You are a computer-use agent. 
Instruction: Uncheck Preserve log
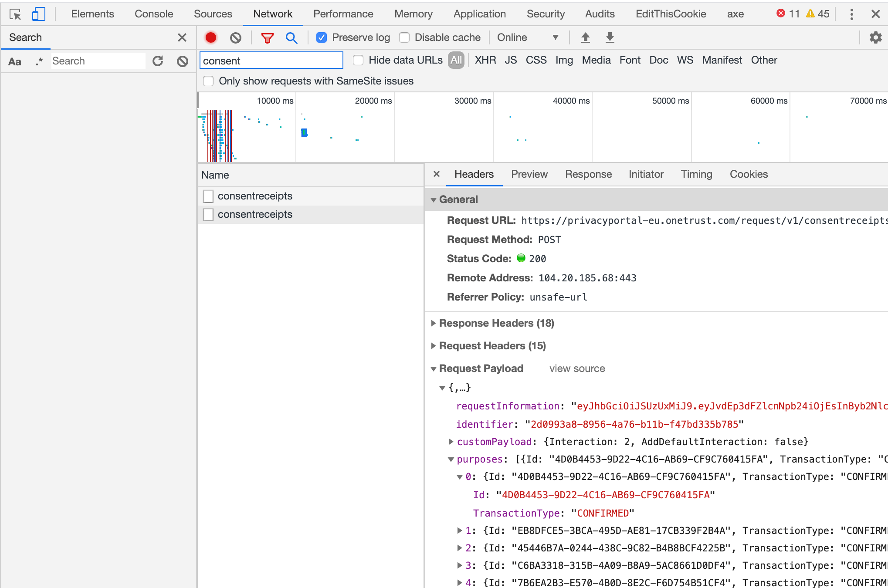(x=322, y=37)
